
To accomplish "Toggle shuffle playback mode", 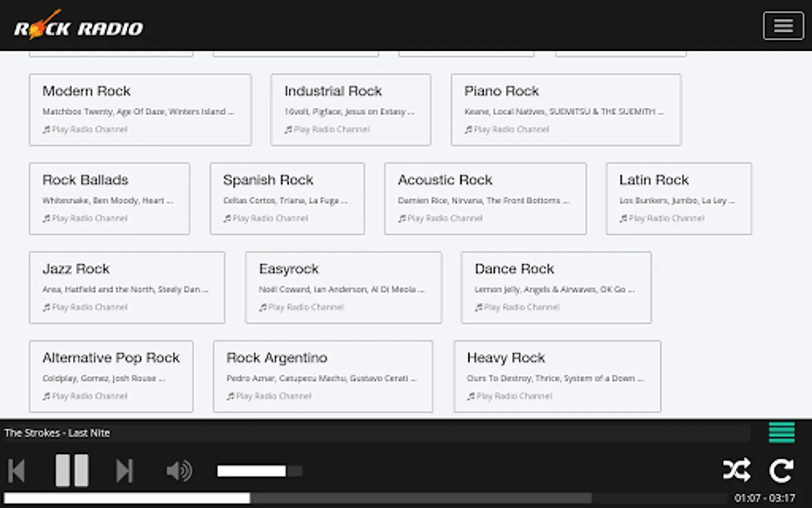I will pos(736,470).
